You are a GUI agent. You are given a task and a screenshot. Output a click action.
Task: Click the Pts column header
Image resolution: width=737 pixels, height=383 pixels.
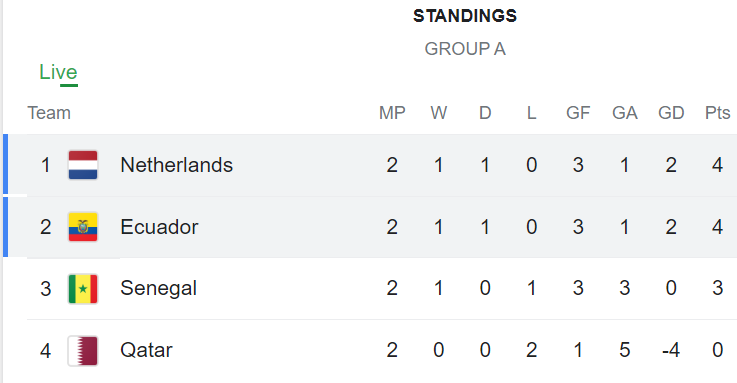717,113
